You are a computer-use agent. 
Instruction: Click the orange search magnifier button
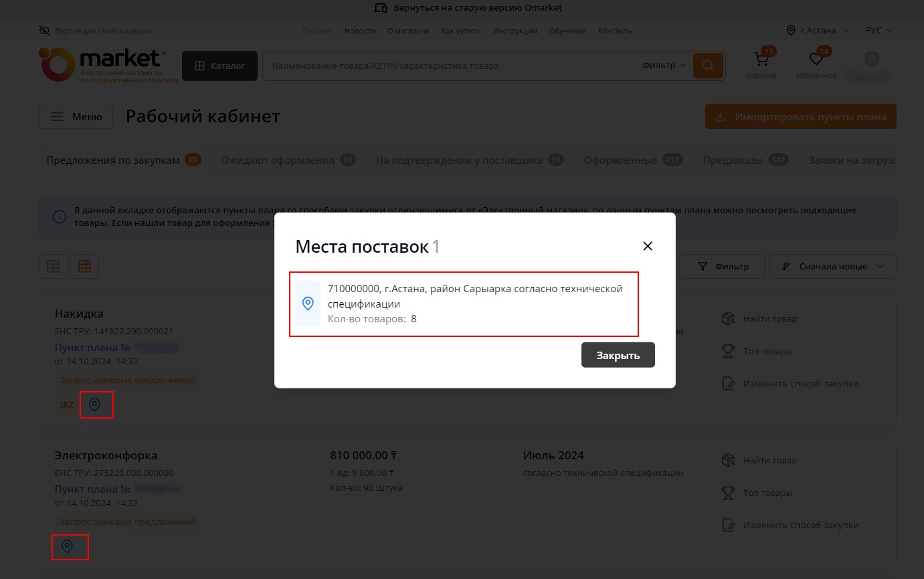click(708, 66)
